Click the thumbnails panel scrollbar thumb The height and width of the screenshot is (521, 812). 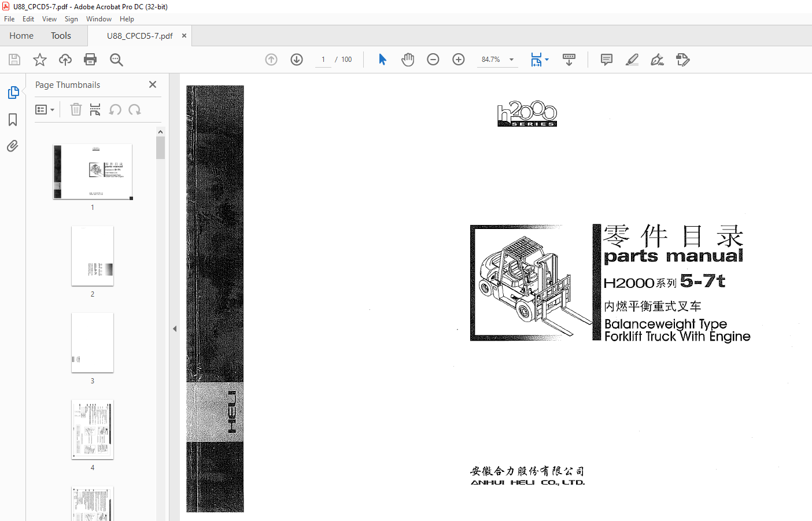(160, 147)
